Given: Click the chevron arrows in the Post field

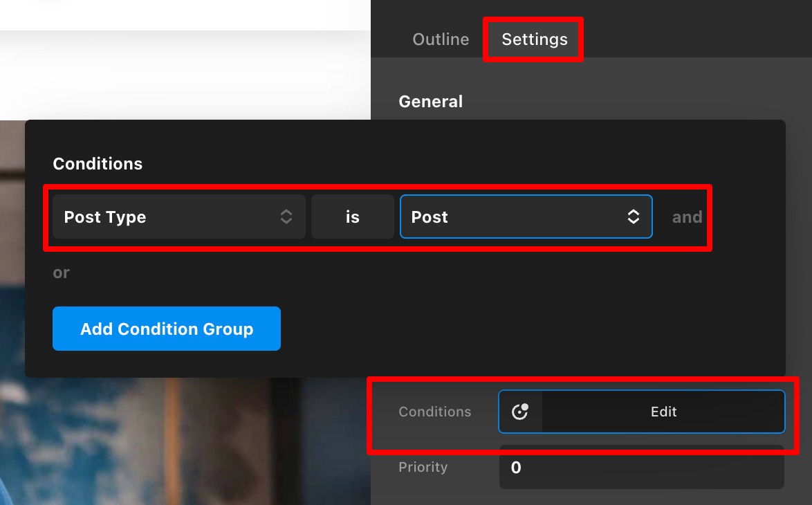Looking at the screenshot, I should click(x=633, y=217).
